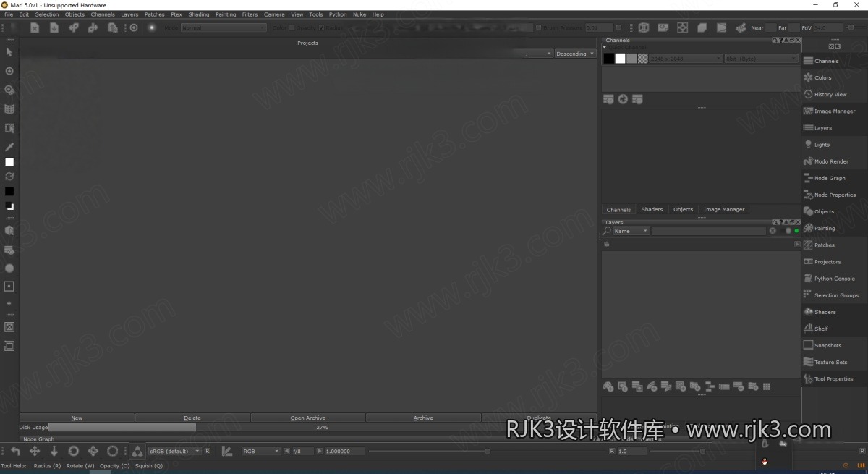Open the 2048 x 2048 size dropdown
Image resolution: width=868 pixels, height=474 pixels.
click(686, 59)
